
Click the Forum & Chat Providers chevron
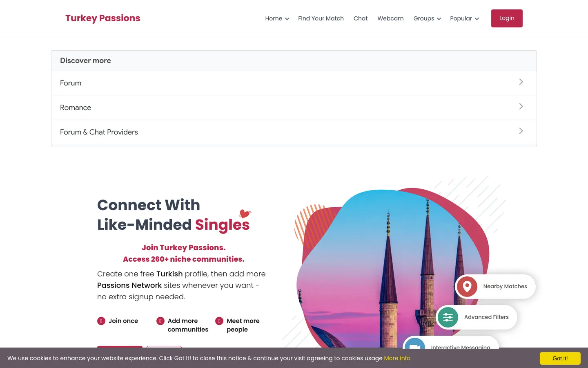(x=521, y=131)
